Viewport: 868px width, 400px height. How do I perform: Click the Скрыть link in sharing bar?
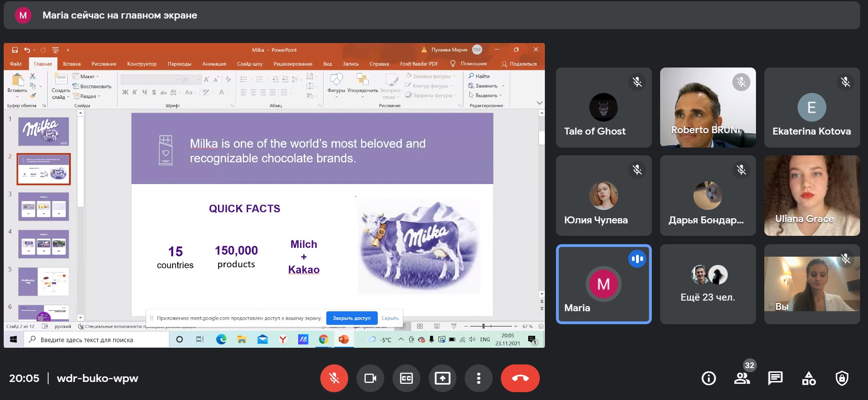[x=390, y=318]
